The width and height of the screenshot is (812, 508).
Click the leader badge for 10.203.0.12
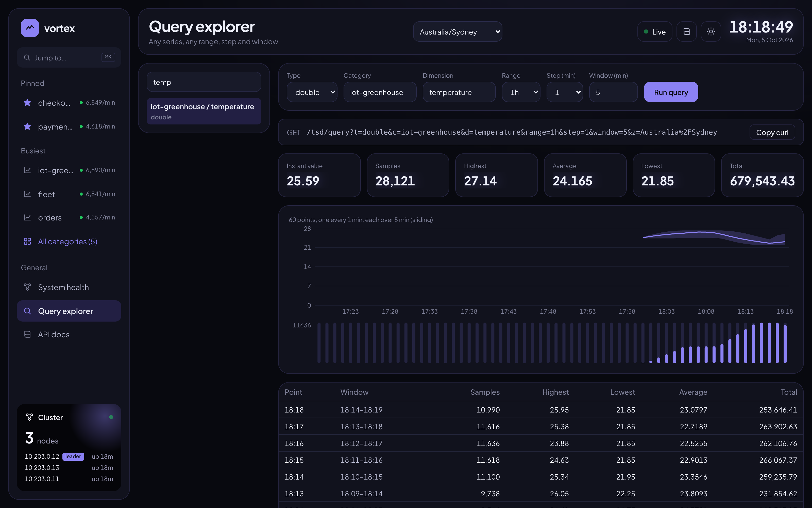pos(73,456)
